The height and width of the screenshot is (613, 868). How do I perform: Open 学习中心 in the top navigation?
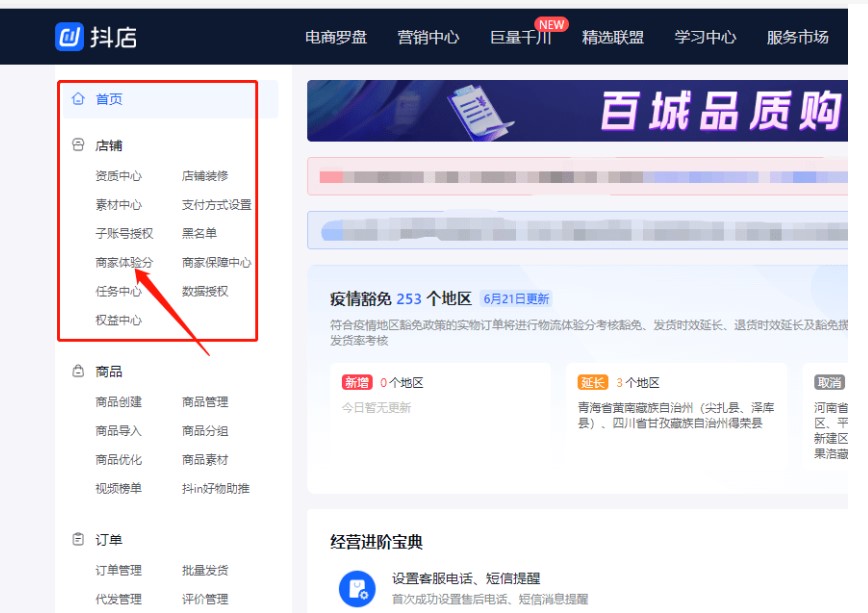pos(705,37)
